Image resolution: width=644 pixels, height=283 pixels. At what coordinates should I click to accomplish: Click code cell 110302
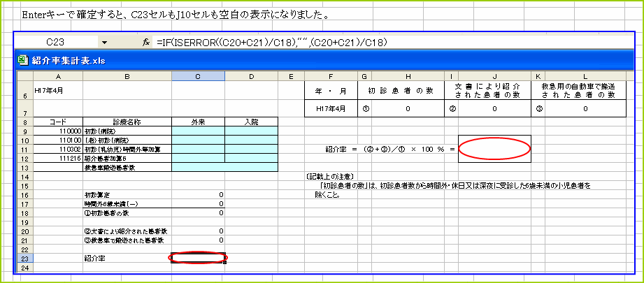click(58, 150)
